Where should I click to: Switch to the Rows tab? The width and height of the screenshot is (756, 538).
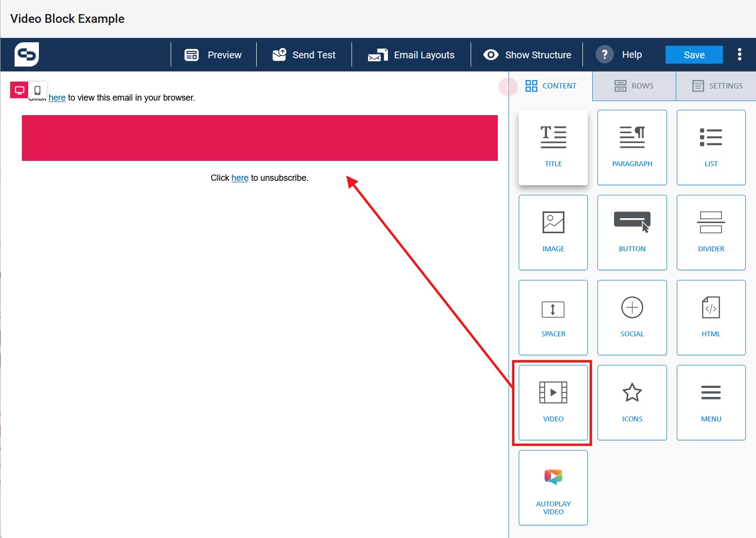[634, 86]
